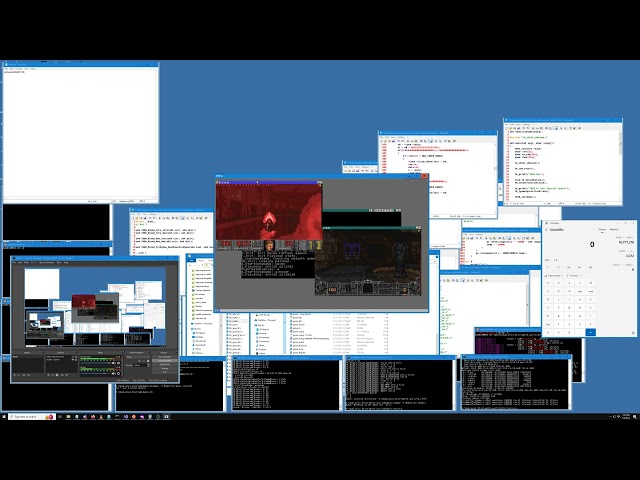Open the File menu in OBS
The width and height of the screenshot is (640, 480).
(14, 262)
